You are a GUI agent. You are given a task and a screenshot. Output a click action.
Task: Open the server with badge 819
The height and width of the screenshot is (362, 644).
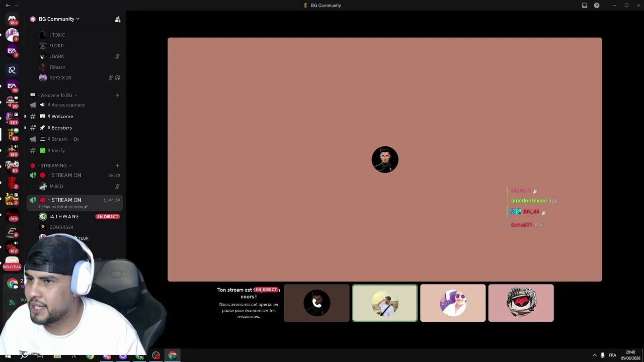[x=12, y=215]
